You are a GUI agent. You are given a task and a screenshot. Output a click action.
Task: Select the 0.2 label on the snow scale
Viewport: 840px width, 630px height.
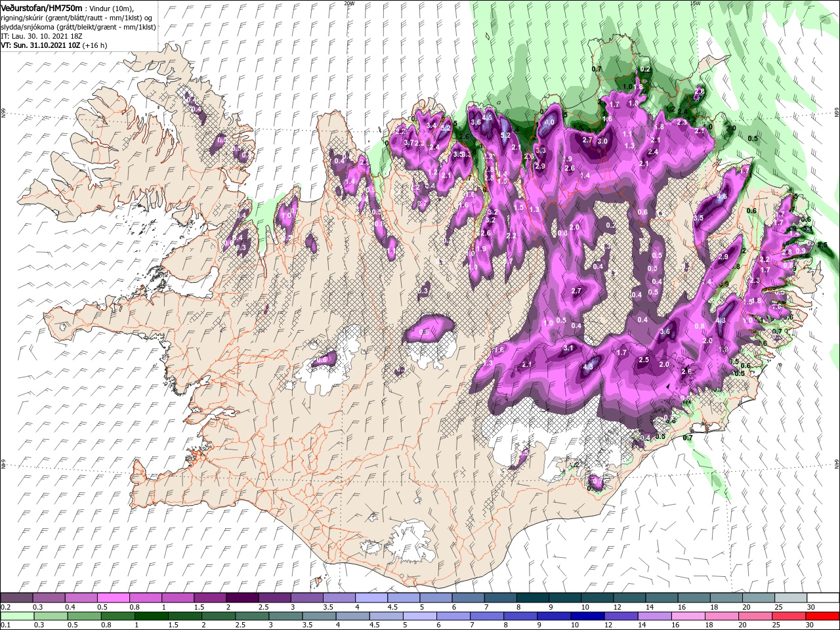coord(5,607)
